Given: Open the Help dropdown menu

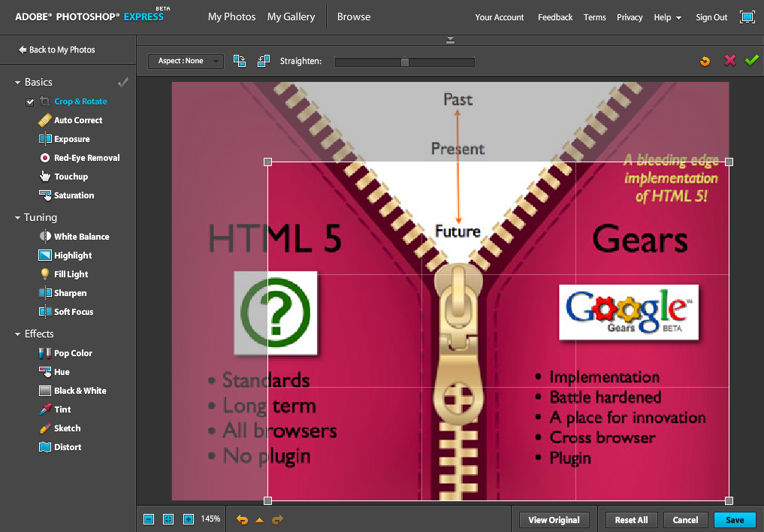Looking at the screenshot, I should (668, 17).
